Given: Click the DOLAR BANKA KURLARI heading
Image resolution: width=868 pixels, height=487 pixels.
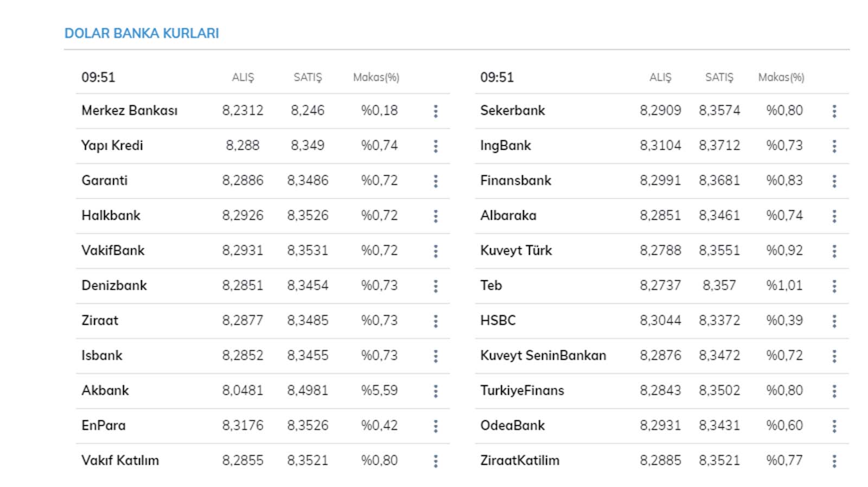Looking at the screenshot, I should 142,33.
